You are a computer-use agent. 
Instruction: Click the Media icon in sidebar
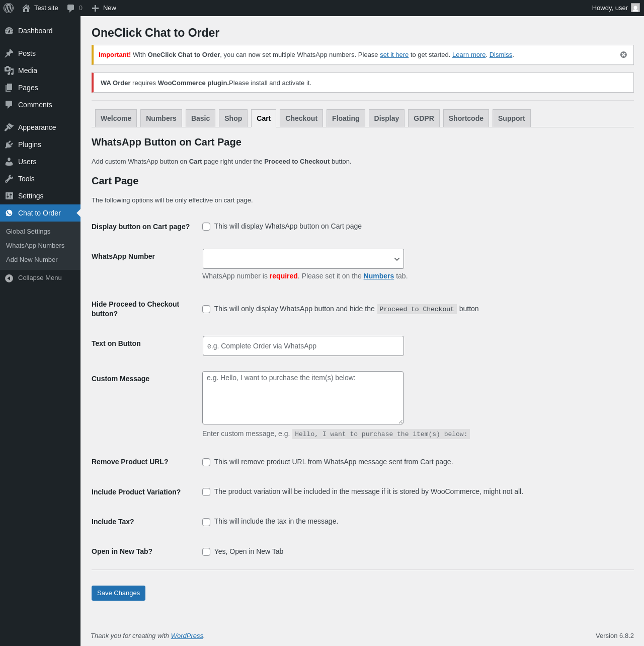pyautogui.click(x=9, y=70)
